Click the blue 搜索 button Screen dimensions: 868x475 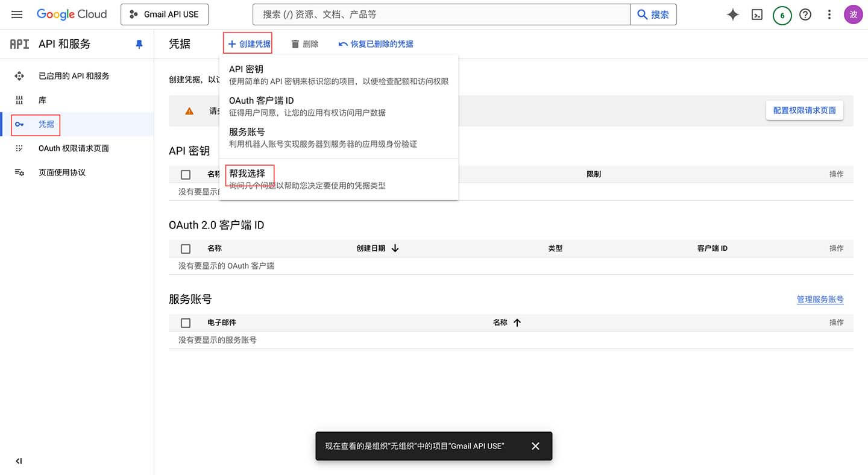click(653, 14)
